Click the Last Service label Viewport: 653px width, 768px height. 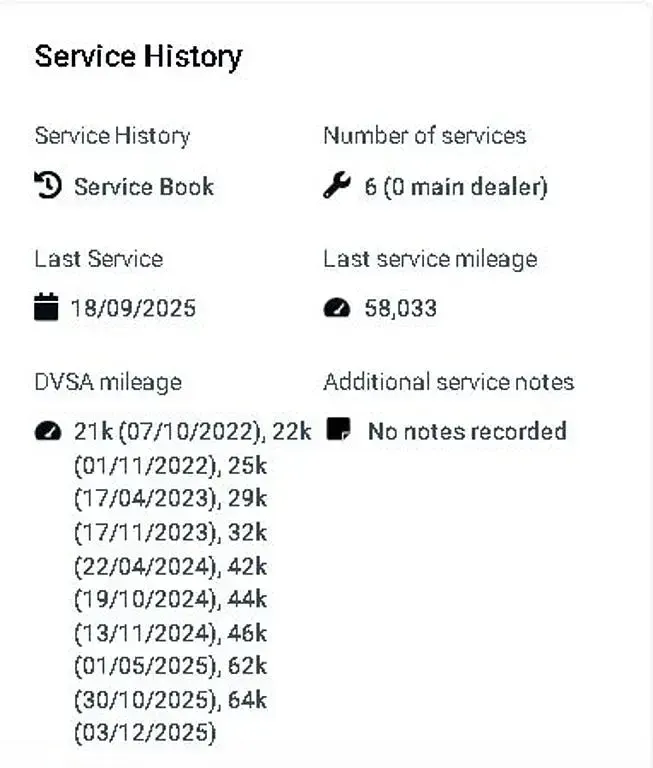tap(98, 259)
